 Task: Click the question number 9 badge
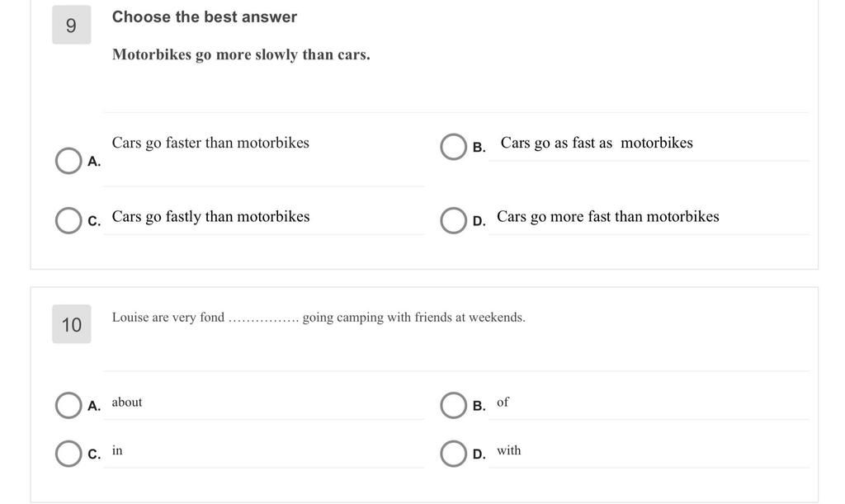tap(72, 25)
